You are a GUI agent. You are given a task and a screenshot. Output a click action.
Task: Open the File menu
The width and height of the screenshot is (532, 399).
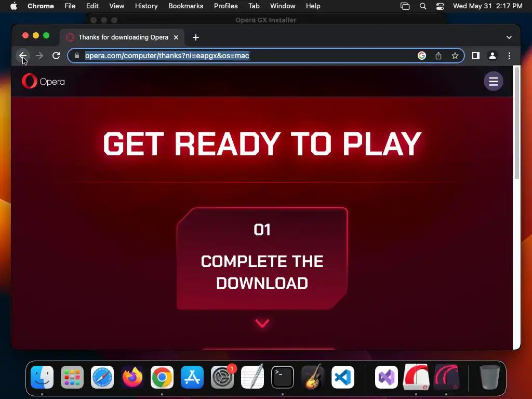70,6
